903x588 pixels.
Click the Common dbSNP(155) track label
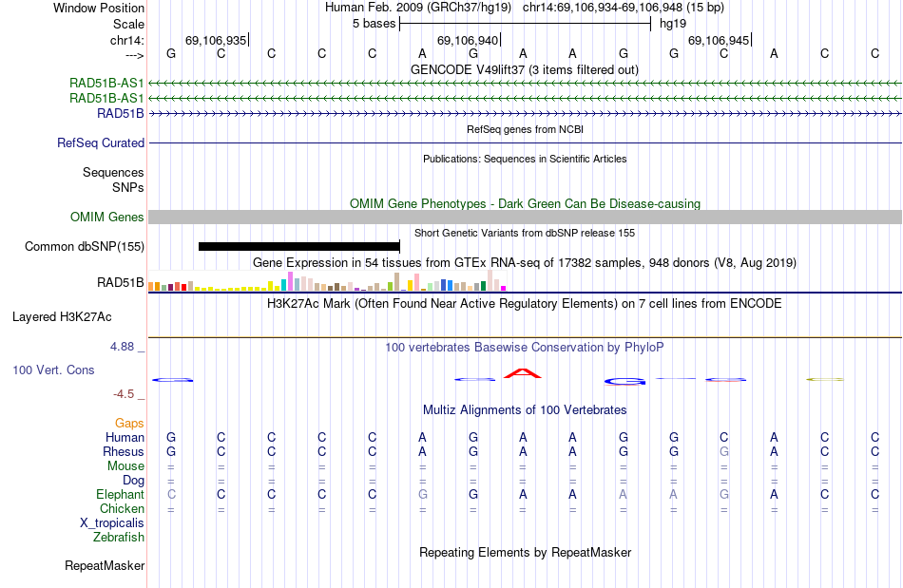click(x=85, y=246)
